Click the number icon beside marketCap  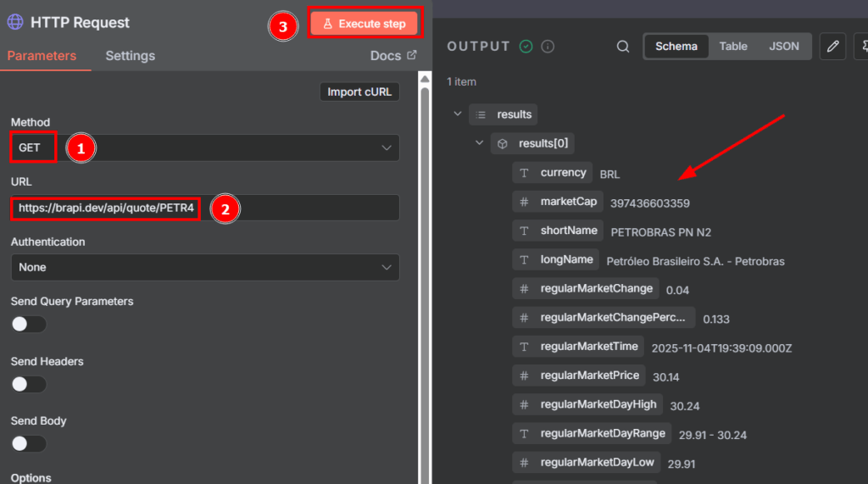pos(524,202)
